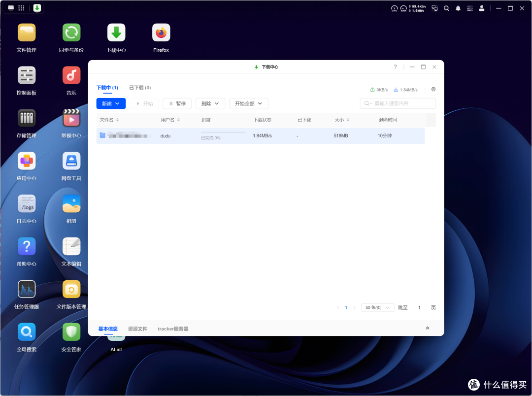
Task: Click the 0KB/s upload speed indicator
Action: 379,90
